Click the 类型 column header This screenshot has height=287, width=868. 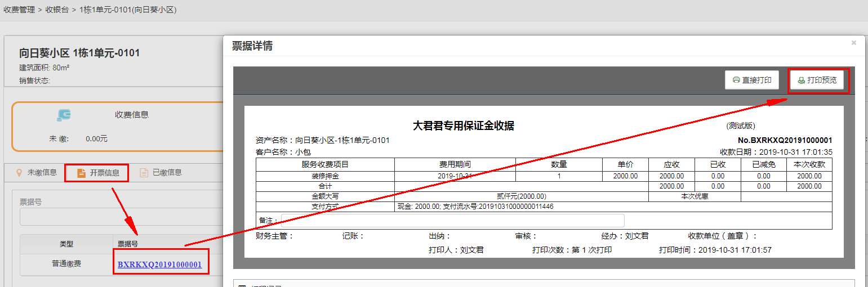66,244
